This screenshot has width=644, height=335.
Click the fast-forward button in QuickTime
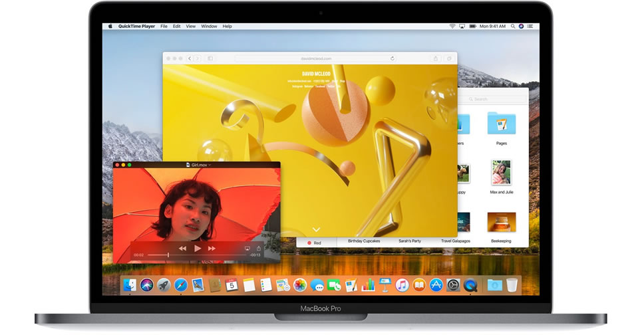pyautogui.click(x=212, y=248)
